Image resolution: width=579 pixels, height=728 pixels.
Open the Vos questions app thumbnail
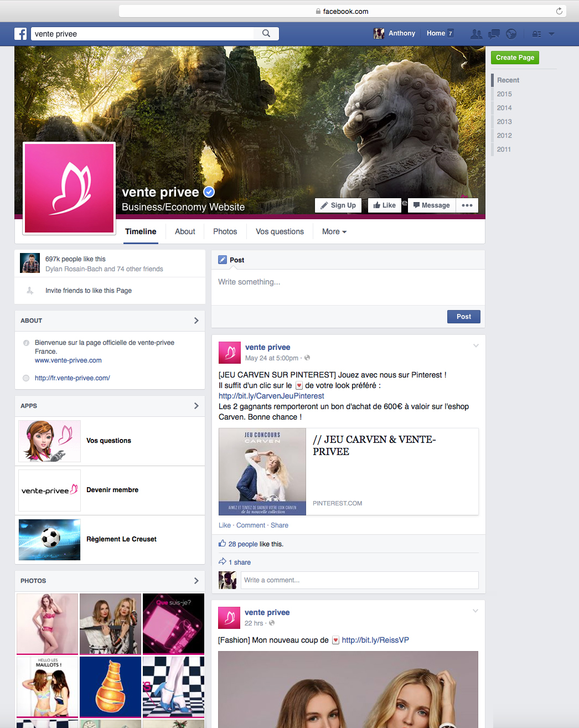(50, 441)
